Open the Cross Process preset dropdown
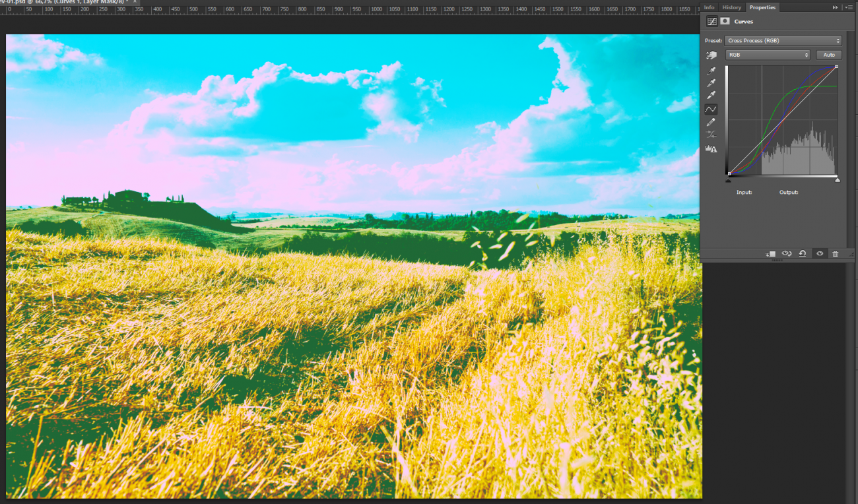This screenshot has height=504, width=858. (783, 40)
